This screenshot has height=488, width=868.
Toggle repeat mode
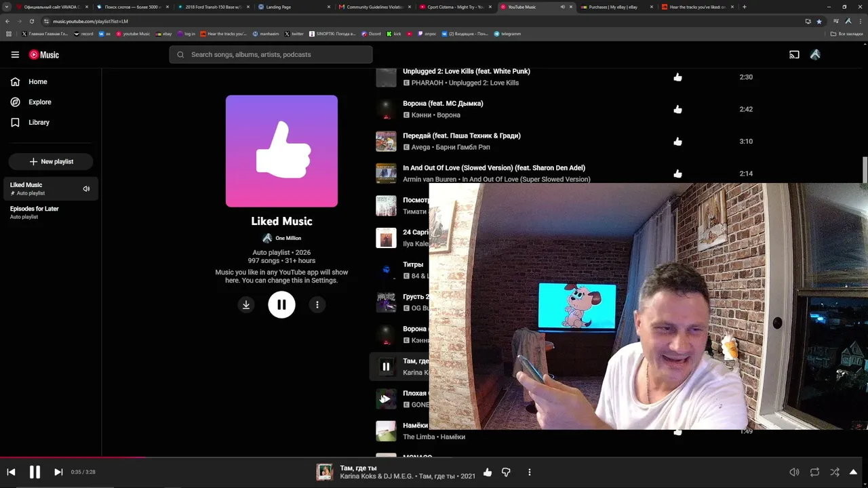click(814, 472)
